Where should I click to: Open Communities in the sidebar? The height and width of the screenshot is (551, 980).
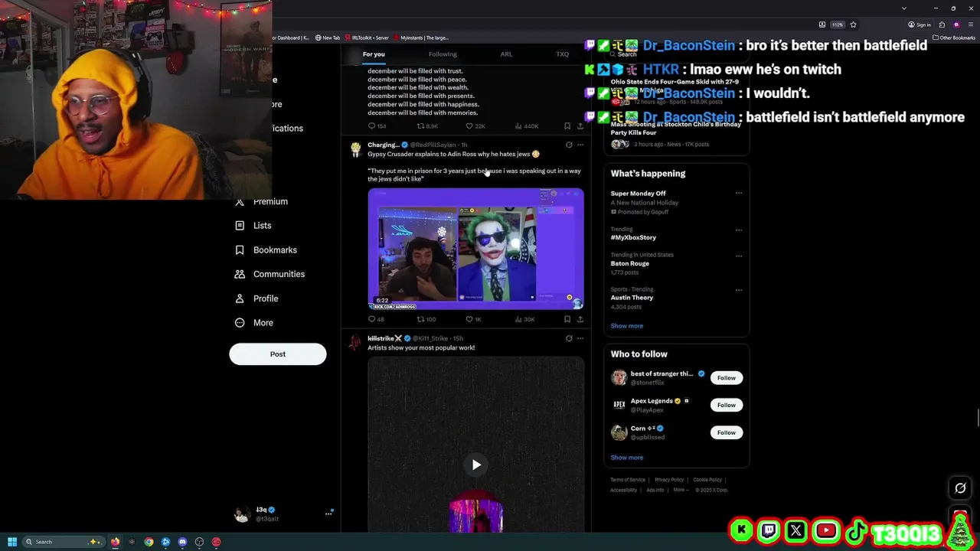pyautogui.click(x=269, y=274)
